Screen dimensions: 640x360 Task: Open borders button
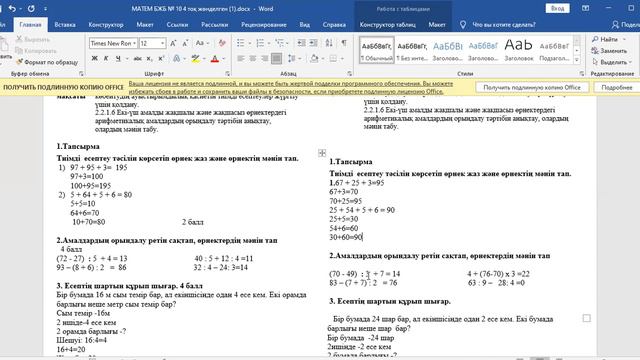click(x=333, y=59)
